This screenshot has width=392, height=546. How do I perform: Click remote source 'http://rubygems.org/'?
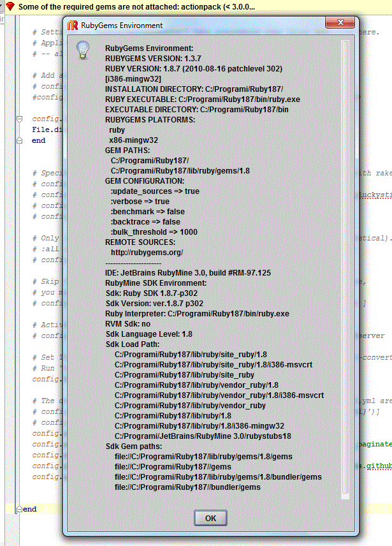(x=147, y=253)
